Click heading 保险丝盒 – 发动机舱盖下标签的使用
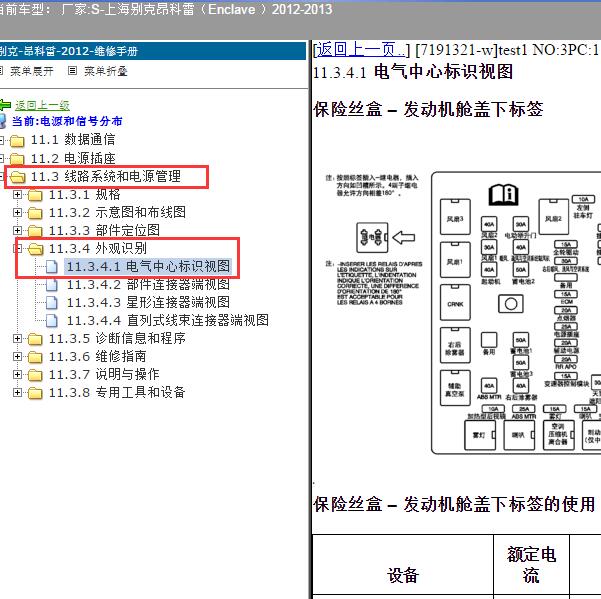Viewport: 601px width, 599px height. point(454,504)
